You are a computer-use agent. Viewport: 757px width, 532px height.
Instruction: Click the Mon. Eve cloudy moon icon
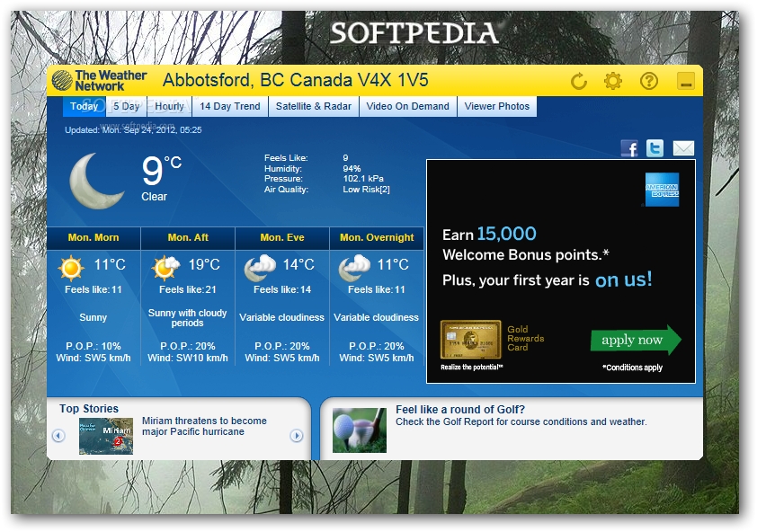(x=260, y=268)
